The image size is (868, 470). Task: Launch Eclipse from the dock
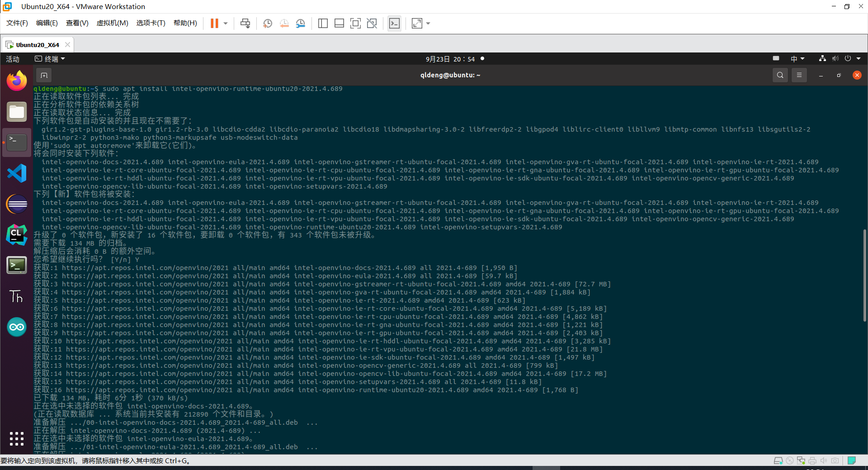click(17, 204)
